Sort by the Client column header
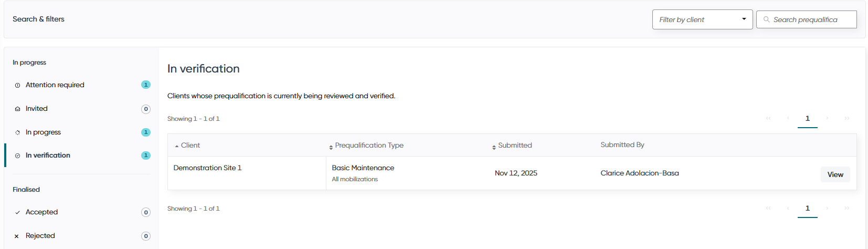Image resolution: width=868 pixels, height=249 pixels. [190, 146]
